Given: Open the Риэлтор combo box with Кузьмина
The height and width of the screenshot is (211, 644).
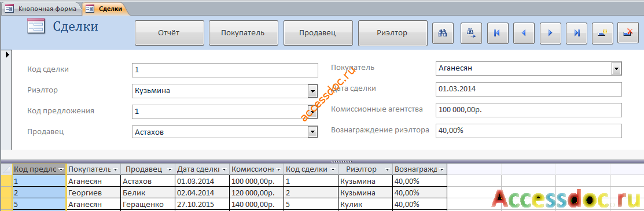Looking at the screenshot, I should [x=313, y=91].
